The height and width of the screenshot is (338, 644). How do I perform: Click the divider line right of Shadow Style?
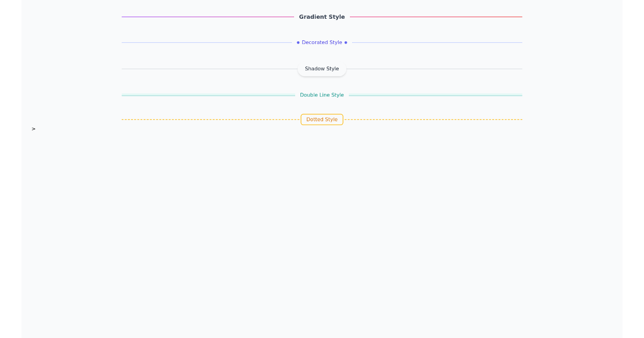tap(435, 69)
